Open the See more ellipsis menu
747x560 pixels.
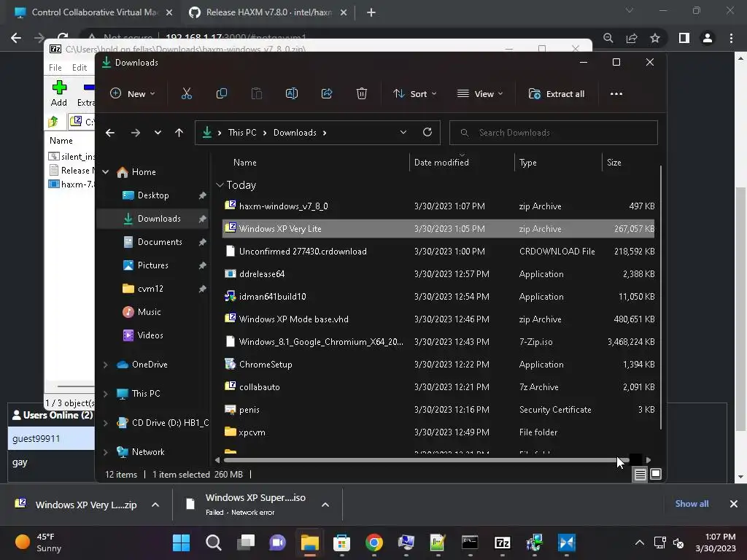coord(616,94)
